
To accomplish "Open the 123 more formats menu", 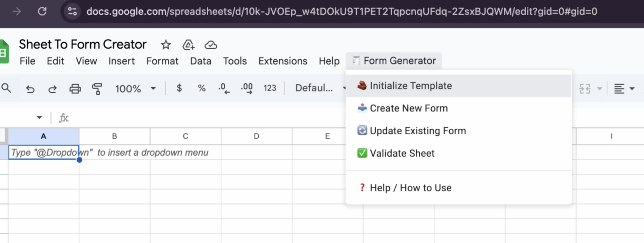I will [x=270, y=88].
